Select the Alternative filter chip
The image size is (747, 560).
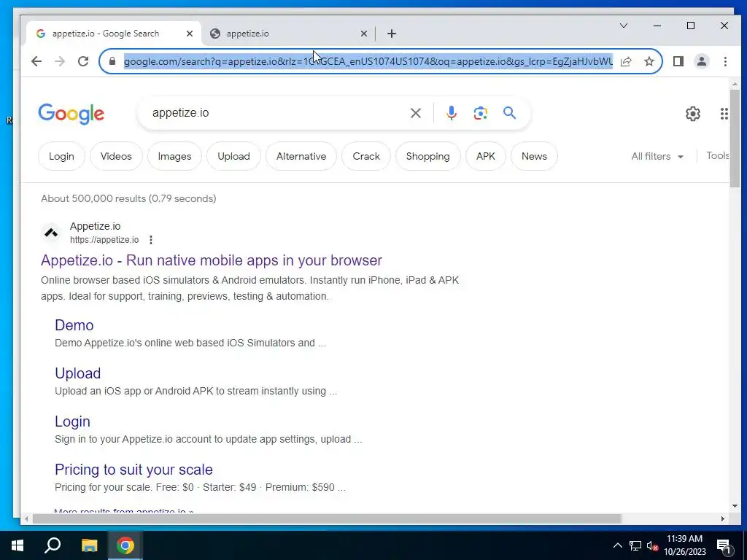[x=301, y=156]
